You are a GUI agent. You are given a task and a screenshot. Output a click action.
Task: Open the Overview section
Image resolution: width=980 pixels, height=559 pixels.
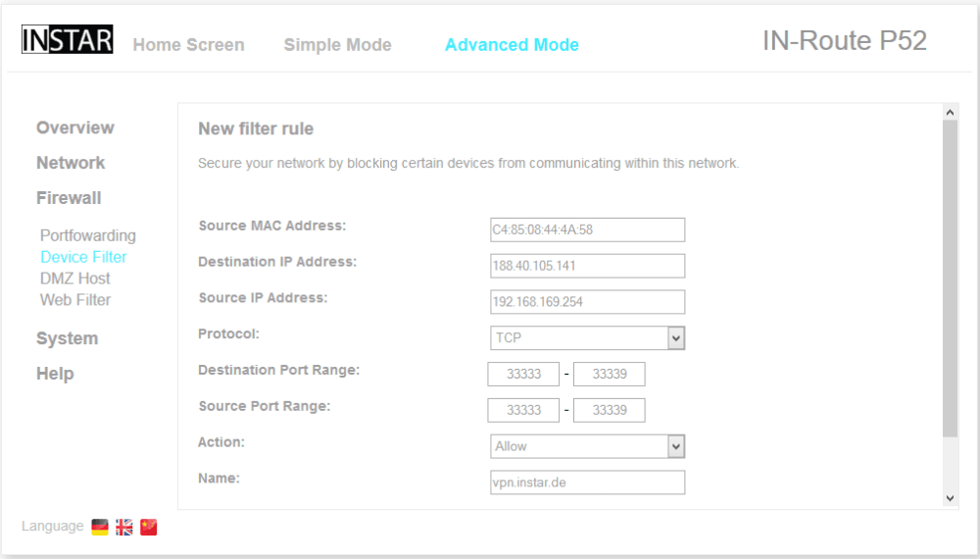(x=74, y=127)
